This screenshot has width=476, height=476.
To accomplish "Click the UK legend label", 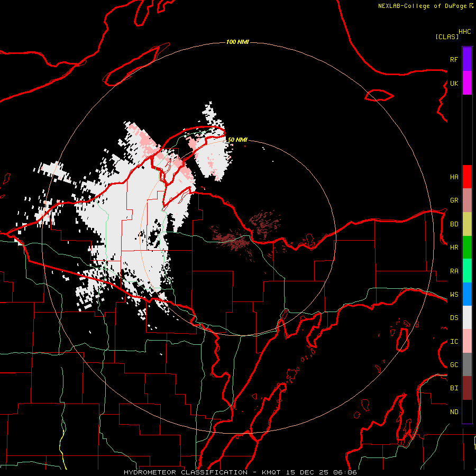I will coord(454,83).
